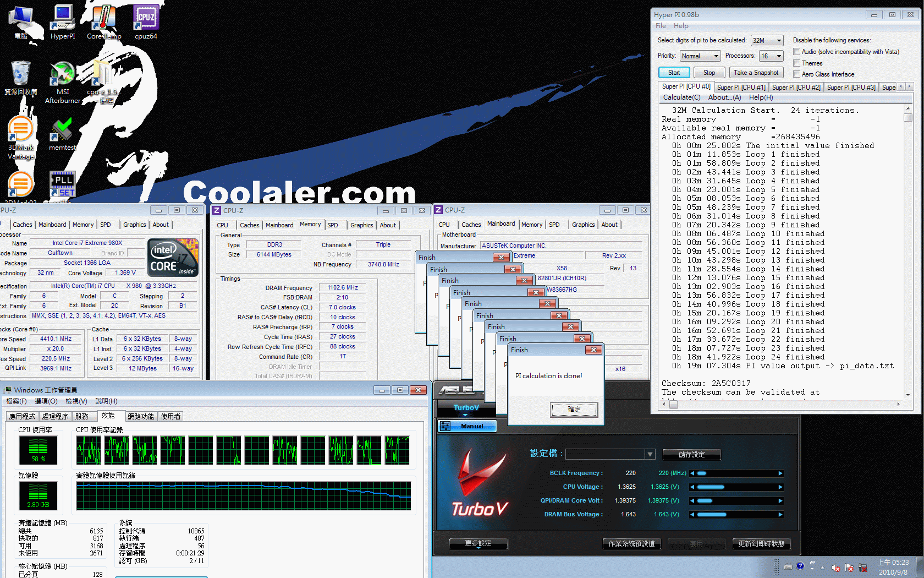Click the Start button in Hyper PI

pos(674,73)
